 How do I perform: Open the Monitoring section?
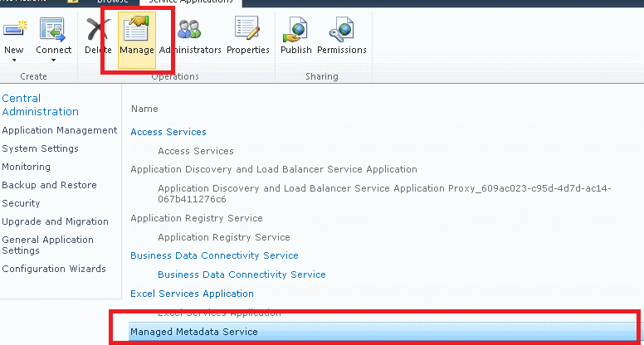[27, 167]
